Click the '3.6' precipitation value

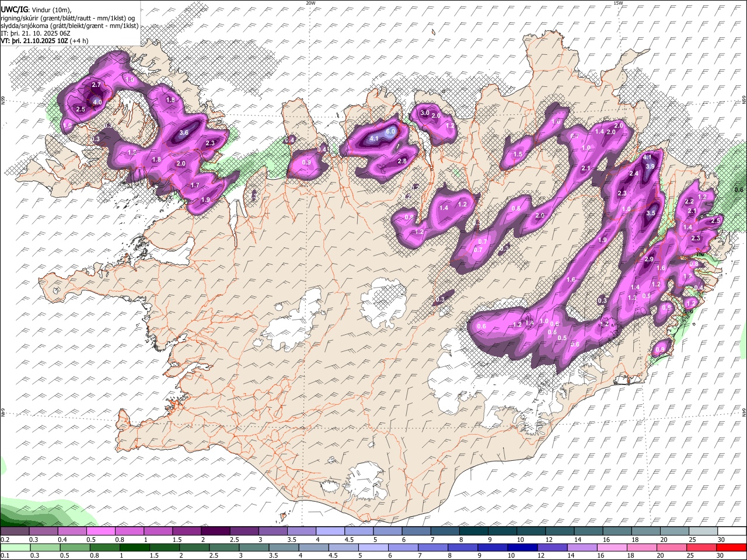click(184, 132)
